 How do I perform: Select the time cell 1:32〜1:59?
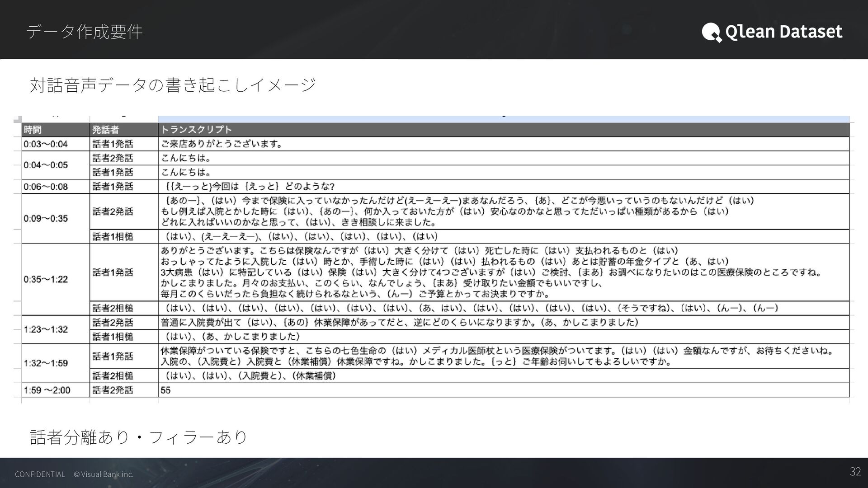click(56, 363)
